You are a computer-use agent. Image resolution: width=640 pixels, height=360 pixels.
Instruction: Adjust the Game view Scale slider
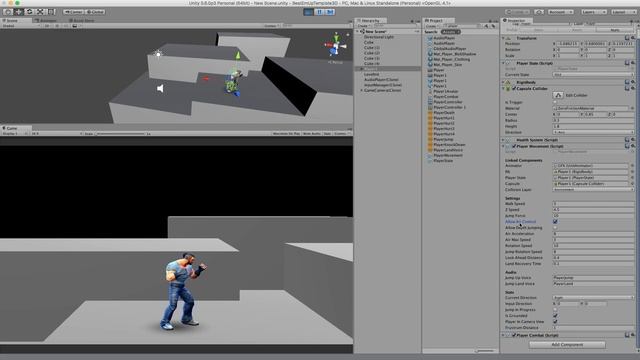pos(121,133)
